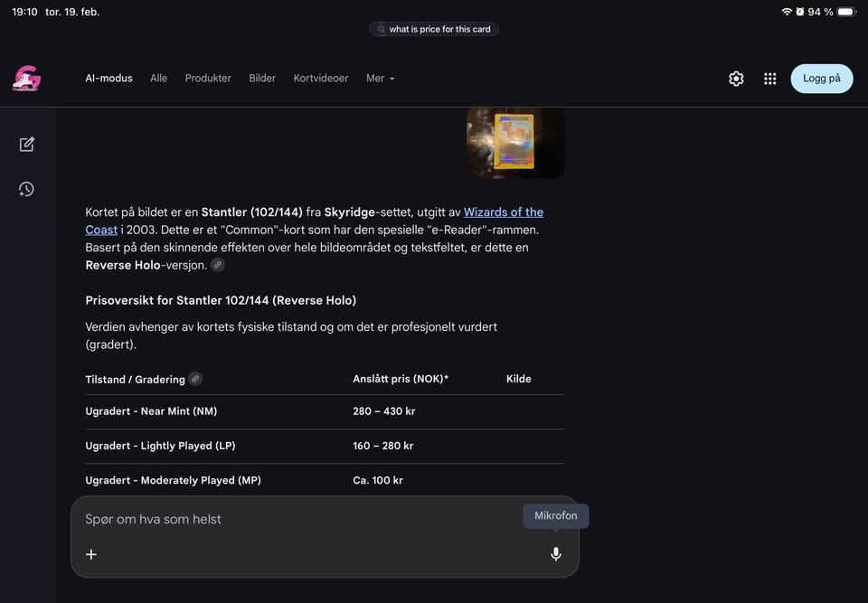The width and height of the screenshot is (868, 603).
Task: Switch to the Produkter tab
Action: [208, 78]
